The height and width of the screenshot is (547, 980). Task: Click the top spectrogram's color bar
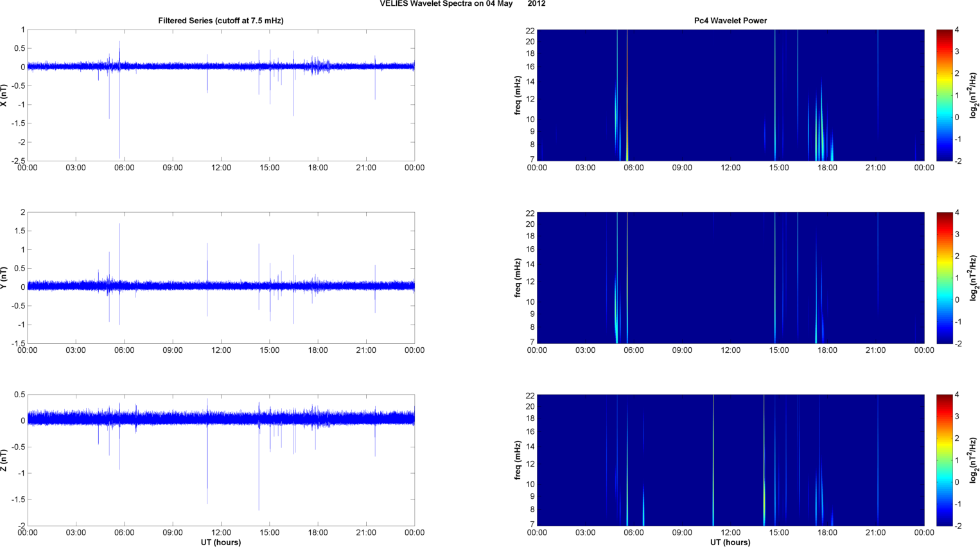point(944,95)
